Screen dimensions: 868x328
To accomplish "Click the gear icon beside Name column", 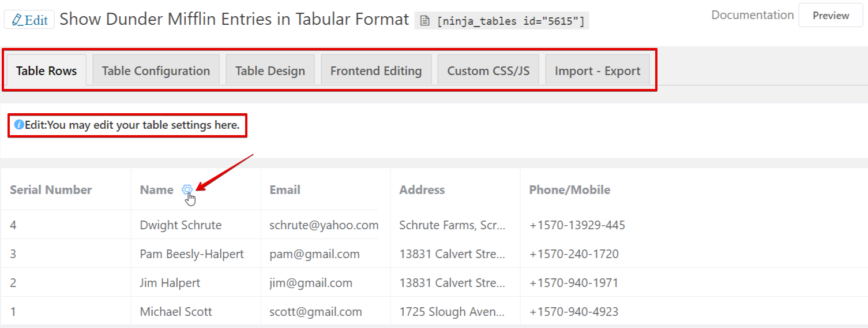I will [187, 189].
